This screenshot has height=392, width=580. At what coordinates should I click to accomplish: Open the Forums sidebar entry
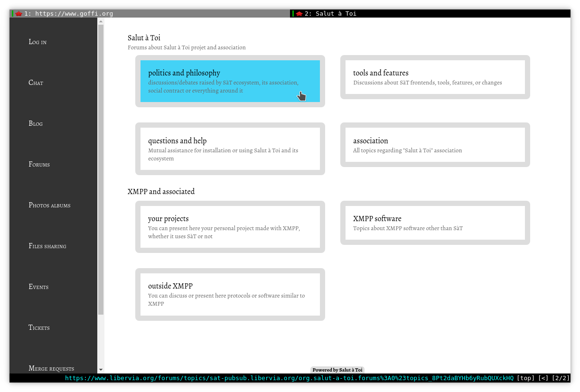(39, 164)
